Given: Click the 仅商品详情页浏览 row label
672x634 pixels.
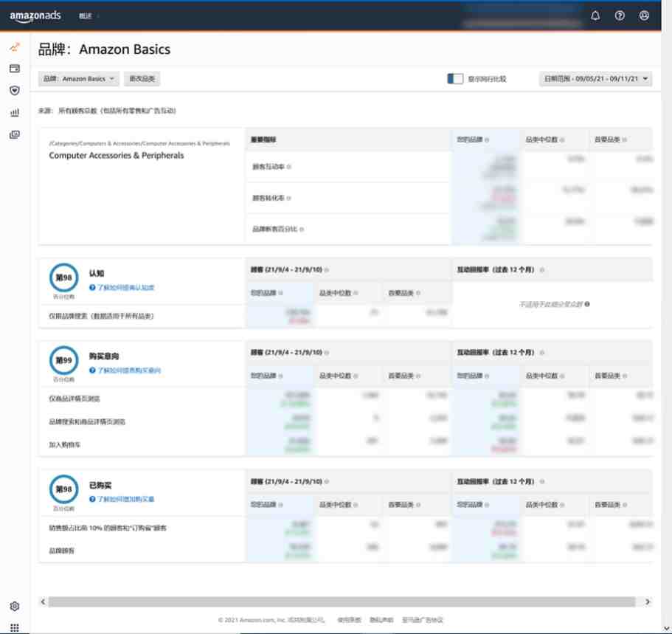Looking at the screenshot, I should [75, 399].
